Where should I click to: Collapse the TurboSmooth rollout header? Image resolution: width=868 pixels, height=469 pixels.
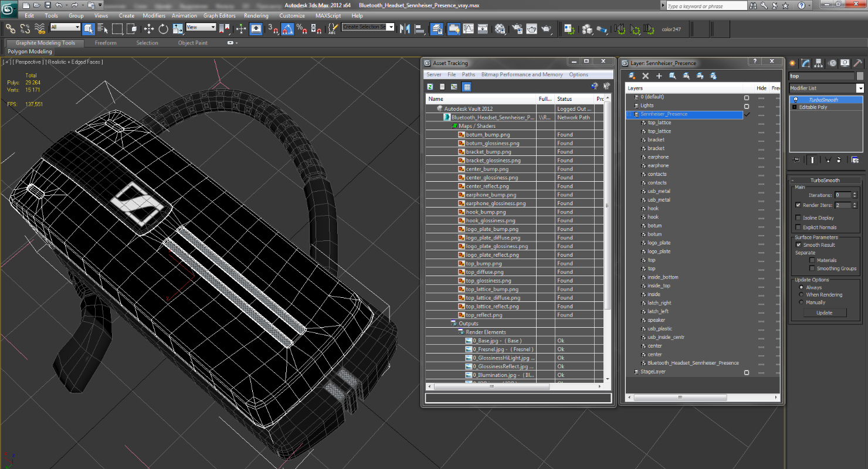[825, 181]
